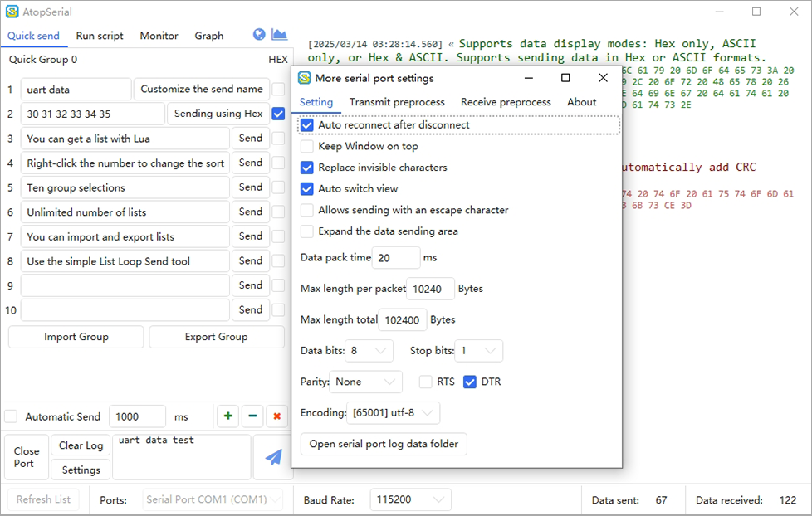Open the Graph tab
Screen dimensions: 812x516
(209, 36)
